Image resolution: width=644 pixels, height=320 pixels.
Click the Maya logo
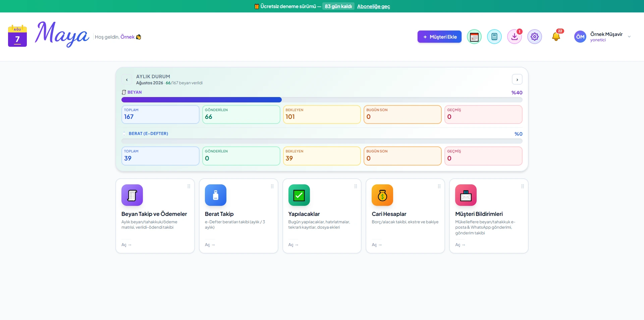[x=62, y=34]
